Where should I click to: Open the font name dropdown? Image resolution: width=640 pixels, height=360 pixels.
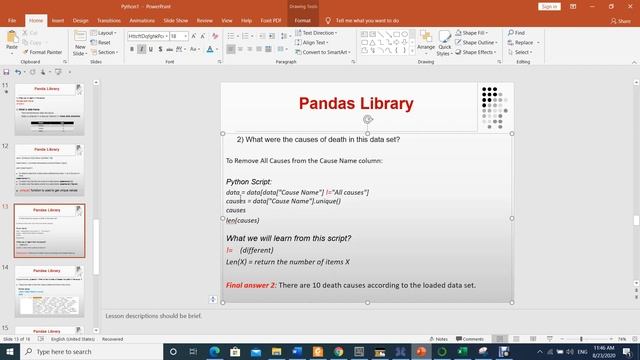pos(167,36)
